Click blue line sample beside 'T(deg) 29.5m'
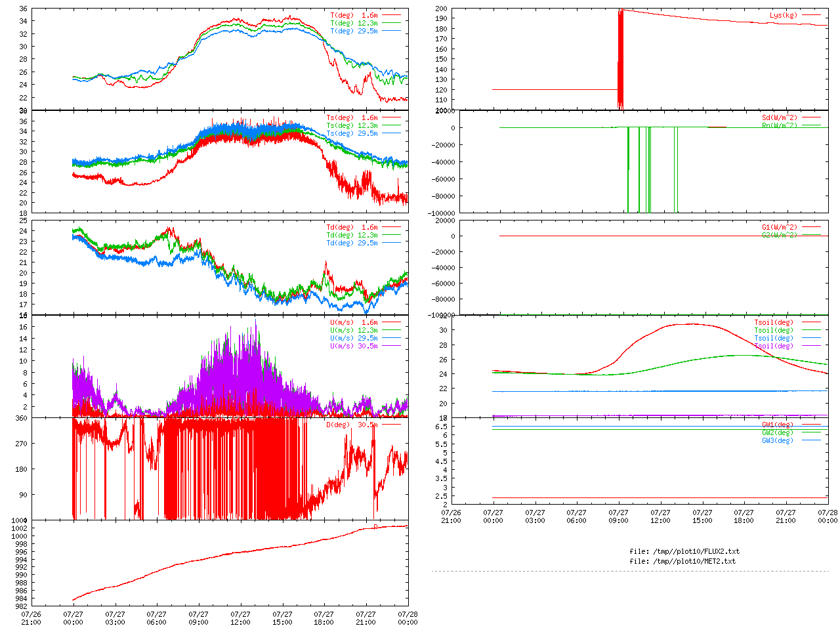This screenshot has height=630, width=840. click(392, 30)
